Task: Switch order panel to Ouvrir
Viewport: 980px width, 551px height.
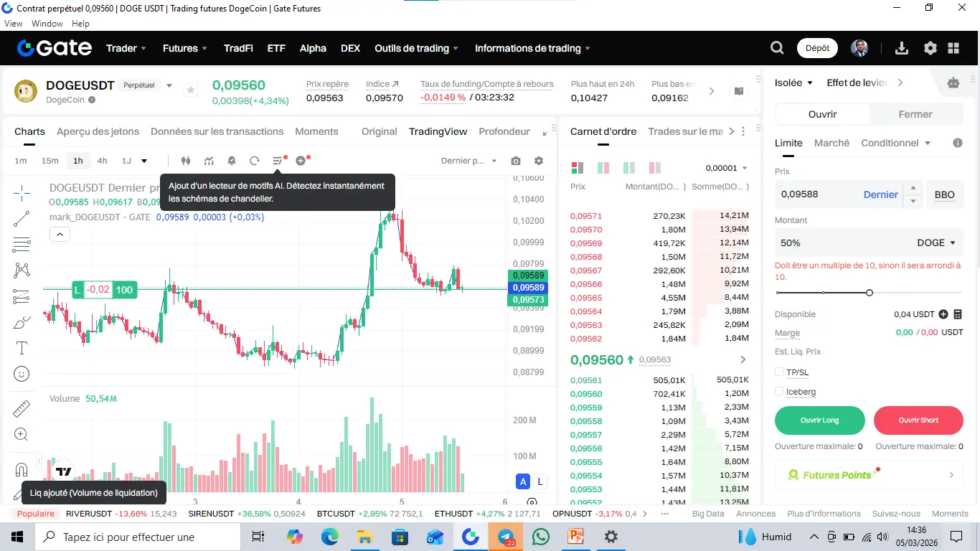Action: click(822, 114)
